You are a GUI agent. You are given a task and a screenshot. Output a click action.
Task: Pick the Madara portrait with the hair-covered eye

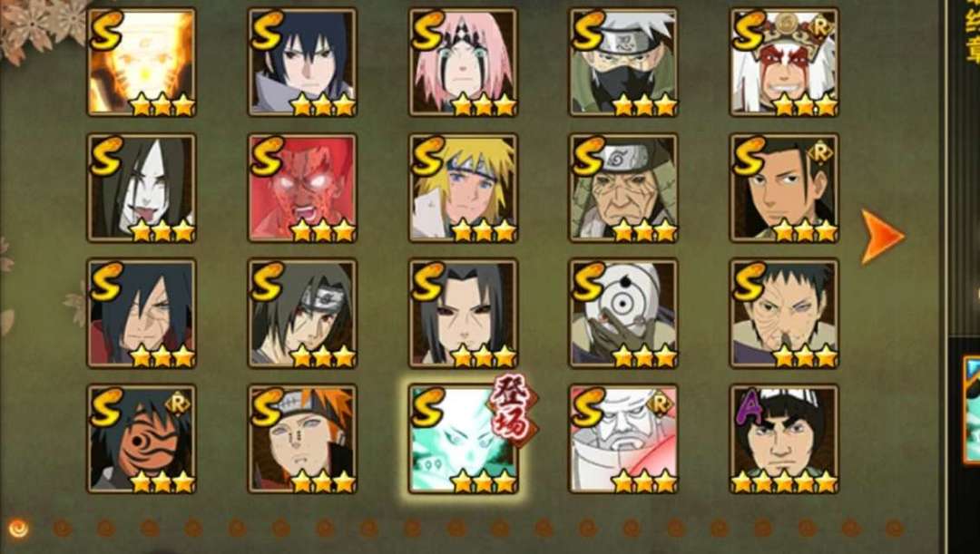point(142,313)
